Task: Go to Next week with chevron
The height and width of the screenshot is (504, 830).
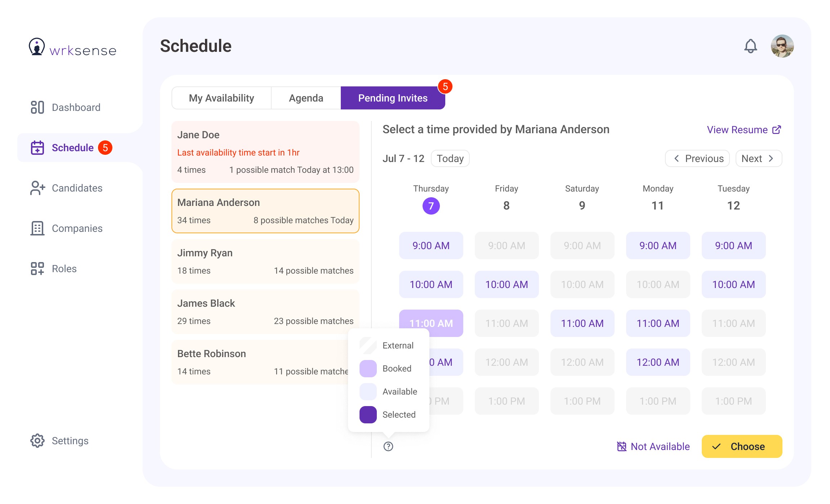Action: [758, 158]
